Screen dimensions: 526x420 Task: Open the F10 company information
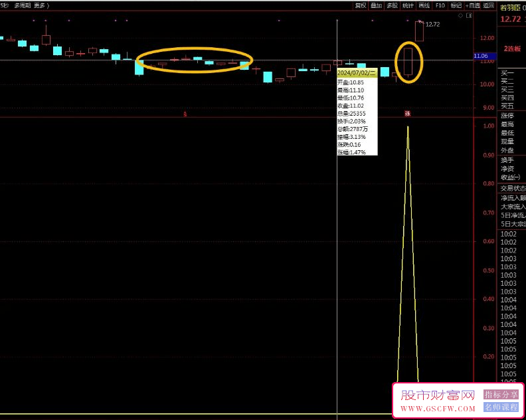coord(440,5)
